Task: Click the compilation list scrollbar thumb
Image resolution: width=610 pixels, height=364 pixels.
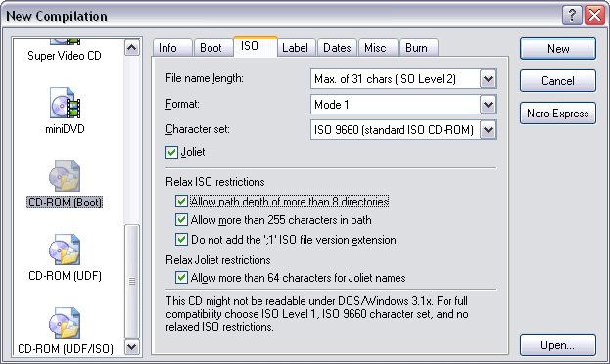Action: (132, 281)
